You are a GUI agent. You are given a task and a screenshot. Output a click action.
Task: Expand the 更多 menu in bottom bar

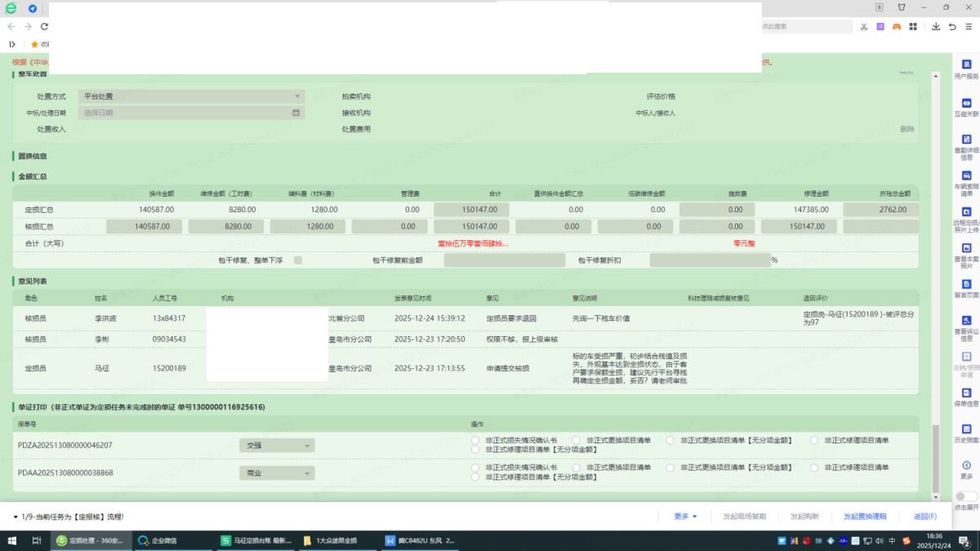[x=685, y=517]
